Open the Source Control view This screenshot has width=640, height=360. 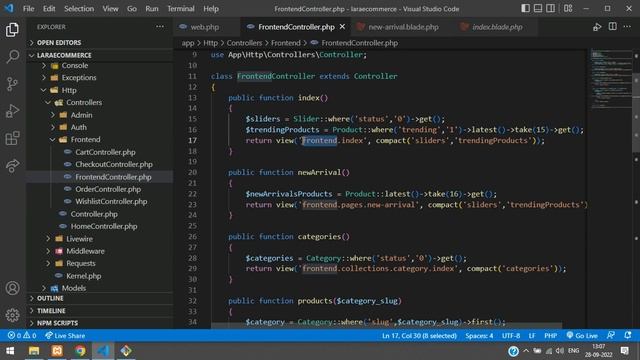coord(12,84)
